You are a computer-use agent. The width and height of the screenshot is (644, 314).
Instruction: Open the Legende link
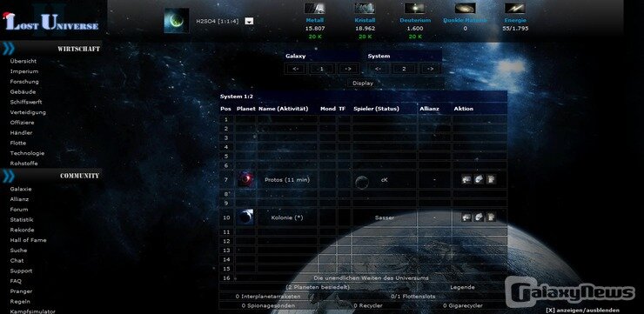click(x=462, y=287)
